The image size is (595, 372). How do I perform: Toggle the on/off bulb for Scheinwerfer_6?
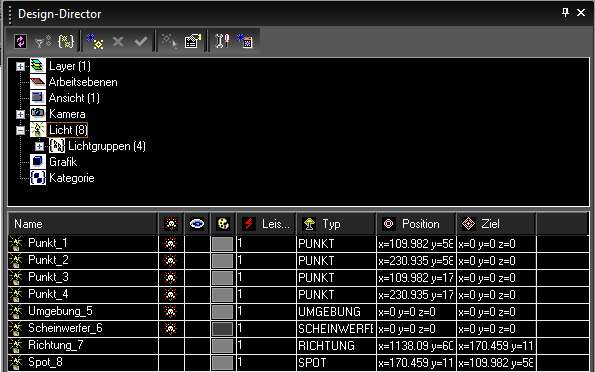(x=171, y=328)
